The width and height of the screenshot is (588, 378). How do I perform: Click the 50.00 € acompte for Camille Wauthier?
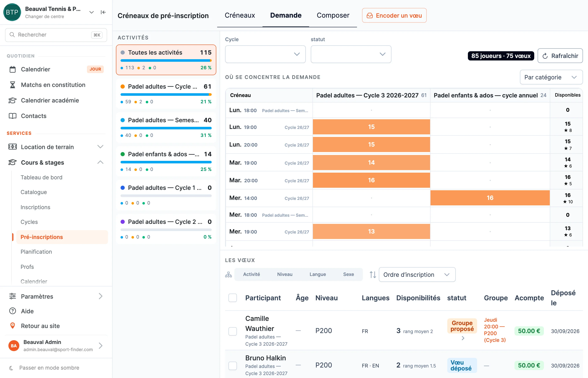coord(529,331)
